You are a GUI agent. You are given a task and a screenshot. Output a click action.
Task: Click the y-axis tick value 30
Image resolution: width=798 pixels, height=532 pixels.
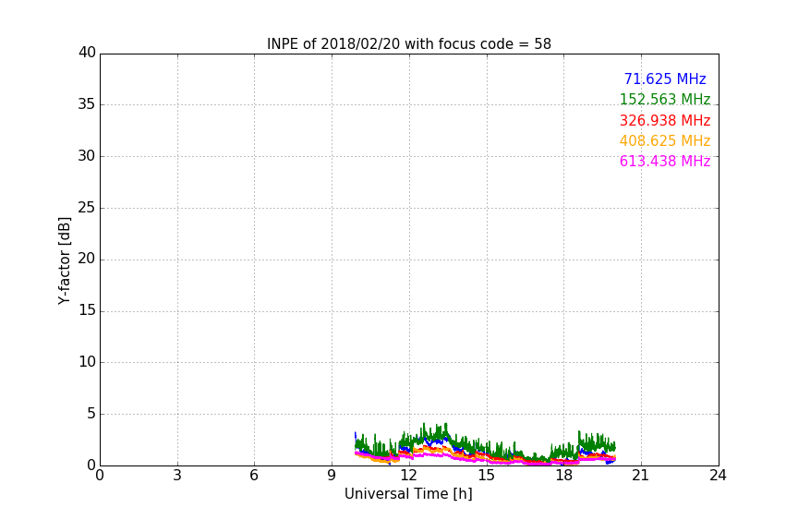click(x=87, y=156)
